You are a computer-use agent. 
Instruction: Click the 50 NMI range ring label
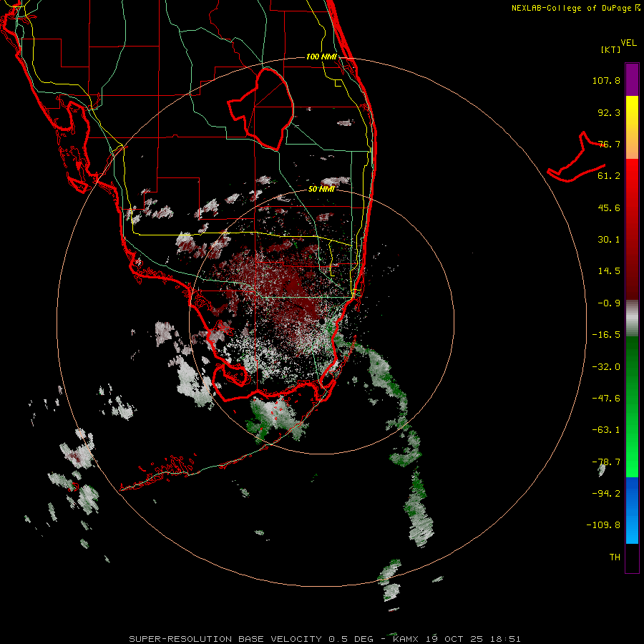[x=321, y=189]
